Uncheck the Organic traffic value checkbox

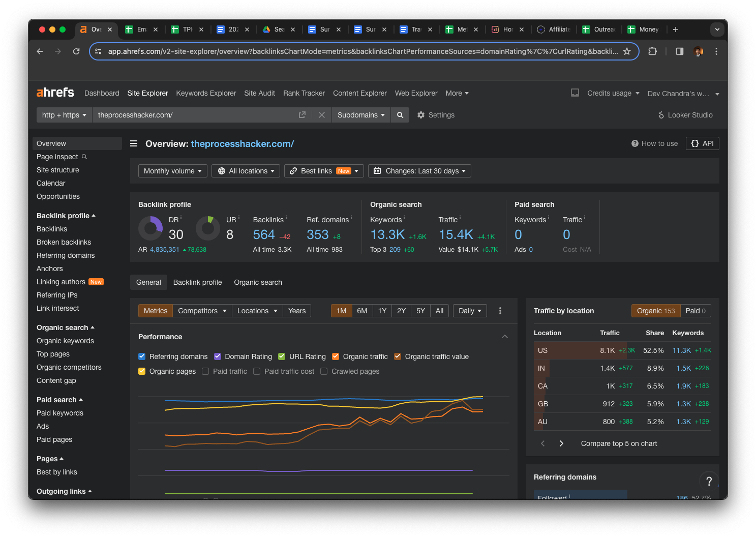[398, 356]
